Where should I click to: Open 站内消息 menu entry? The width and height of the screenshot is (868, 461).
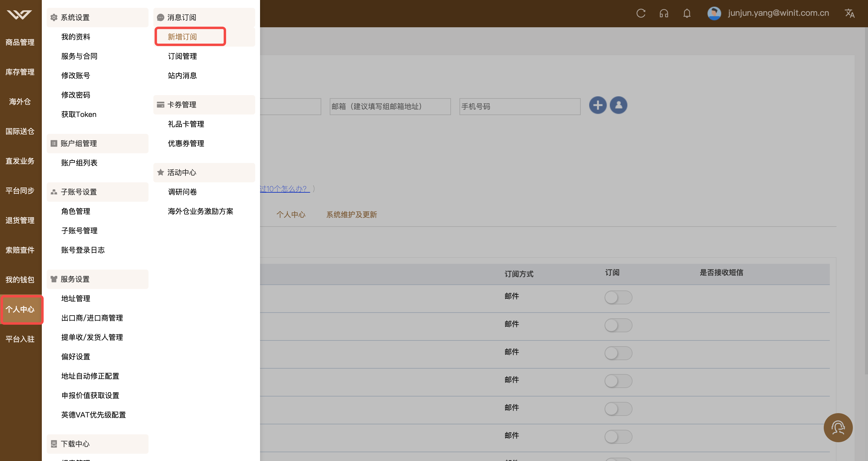[182, 76]
